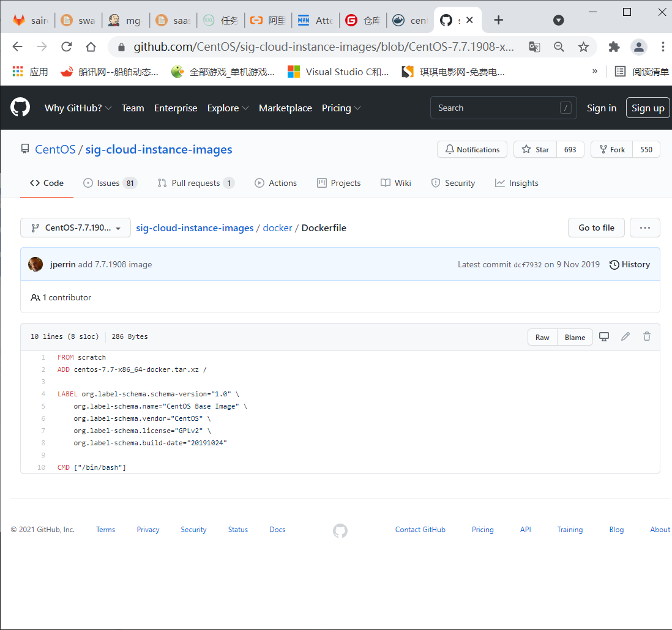Click the GitHub search input field

click(x=496, y=108)
